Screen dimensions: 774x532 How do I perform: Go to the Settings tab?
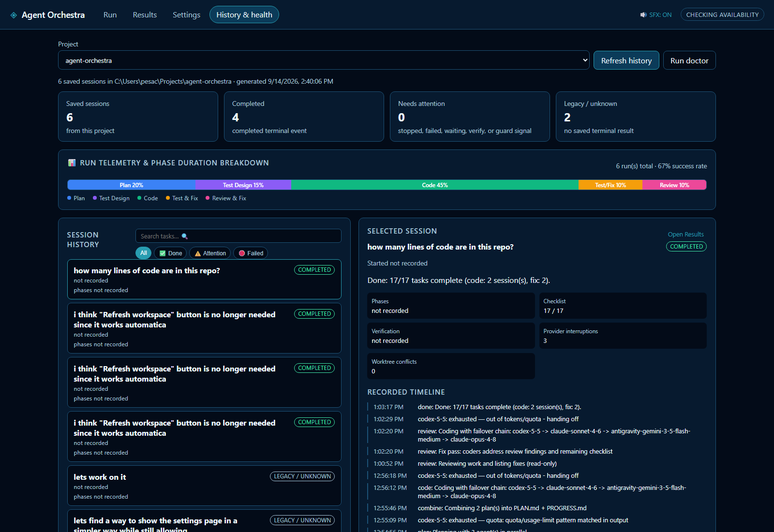(186, 15)
